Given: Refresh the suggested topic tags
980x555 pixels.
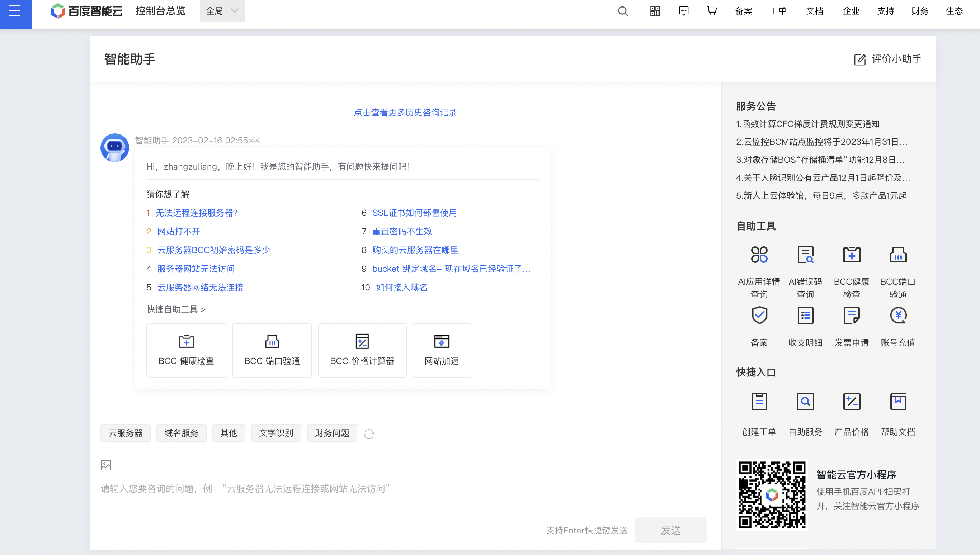Looking at the screenshot, I should (x=369, y=434).
